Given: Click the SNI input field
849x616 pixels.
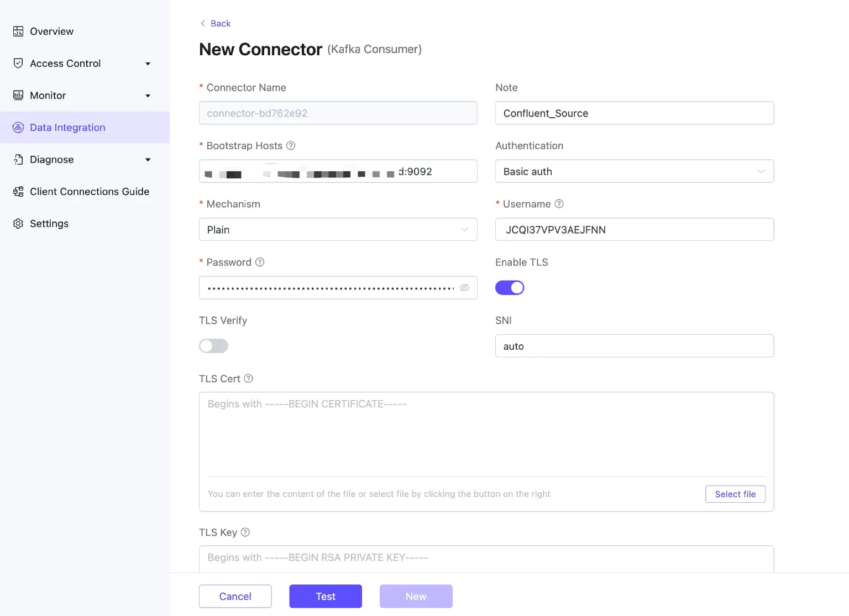Looking at the screenshot, I should [x=634, y=346].
